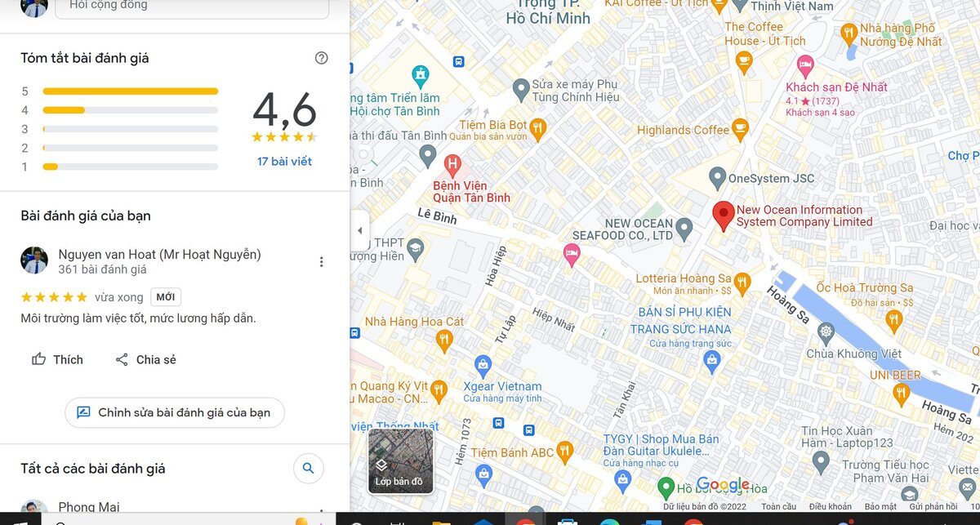
Task: Select the Lotteria Hoàng Sa restaurant marker
Action: [x=742, y=283]
